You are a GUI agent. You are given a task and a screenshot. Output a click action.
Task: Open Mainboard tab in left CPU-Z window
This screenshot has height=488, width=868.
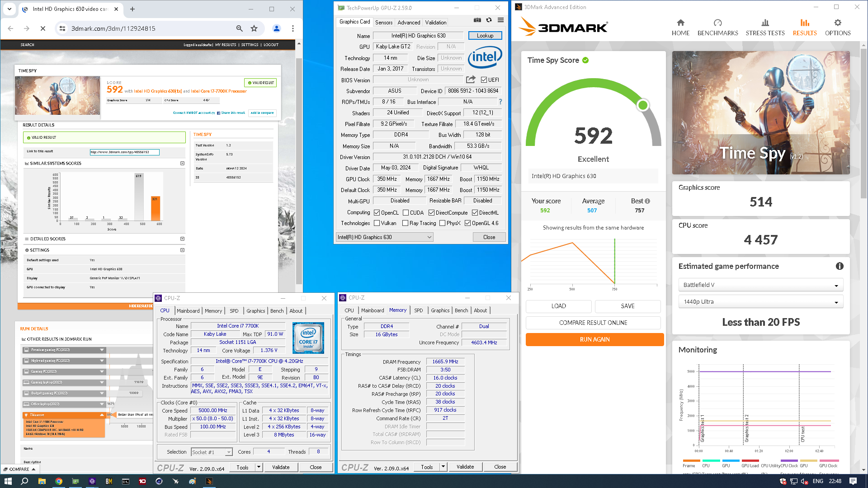pos(188,311)
